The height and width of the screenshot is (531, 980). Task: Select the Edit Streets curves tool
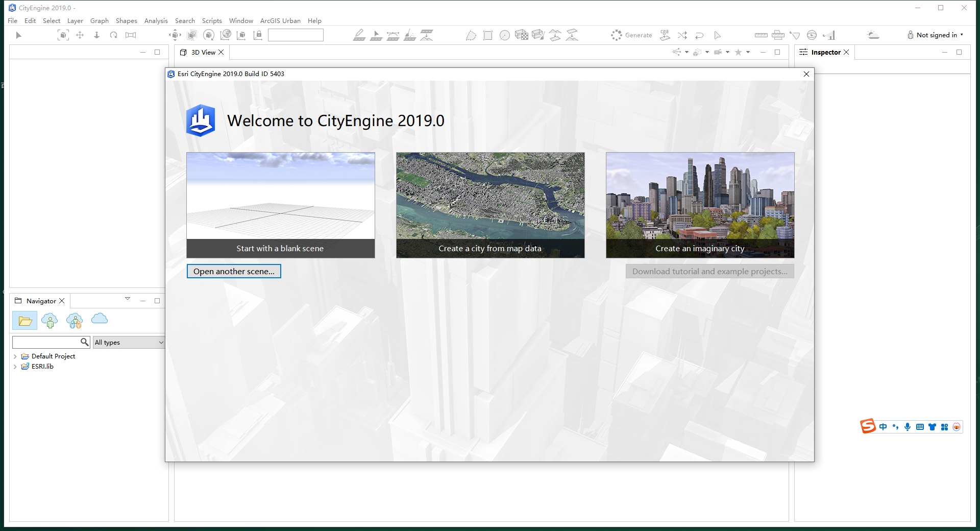click(393, 35)
